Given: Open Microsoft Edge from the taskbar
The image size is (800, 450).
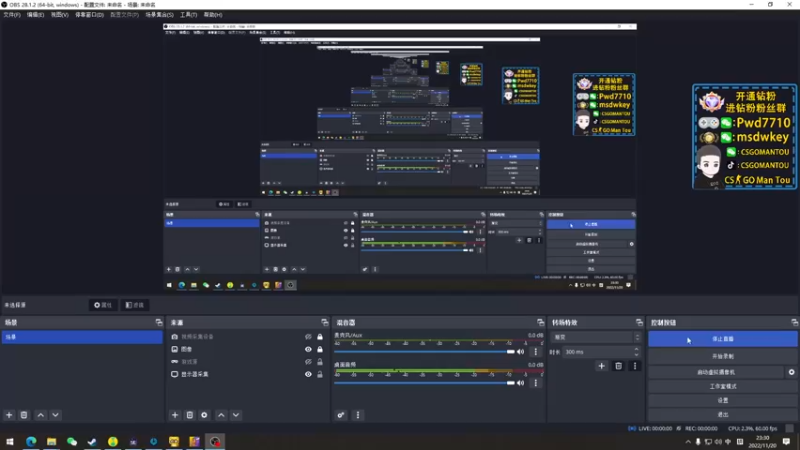Looking at the screenshot, I should pyautogui.click(x=31, y=441).
